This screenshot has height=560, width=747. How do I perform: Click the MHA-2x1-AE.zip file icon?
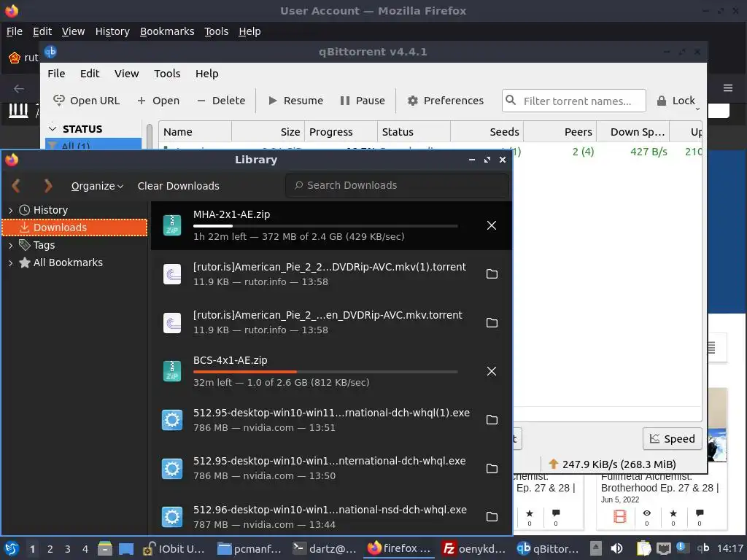click(172, 225)
